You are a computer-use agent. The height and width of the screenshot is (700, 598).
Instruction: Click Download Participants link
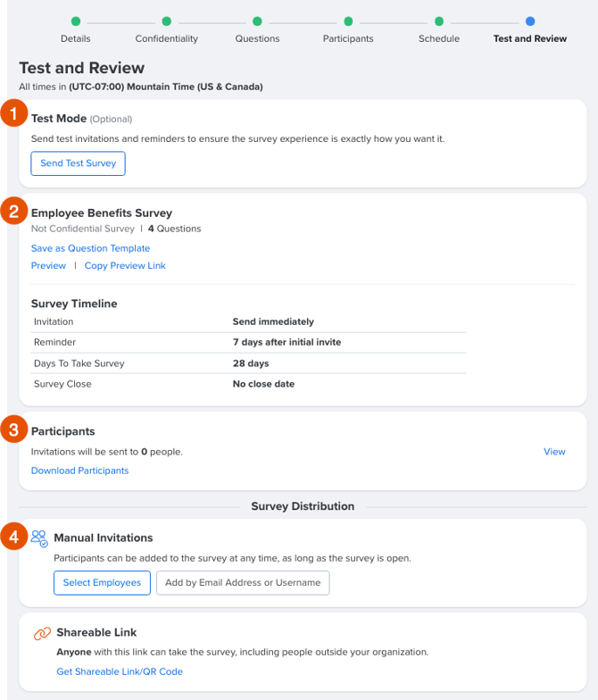click(80, 471)
